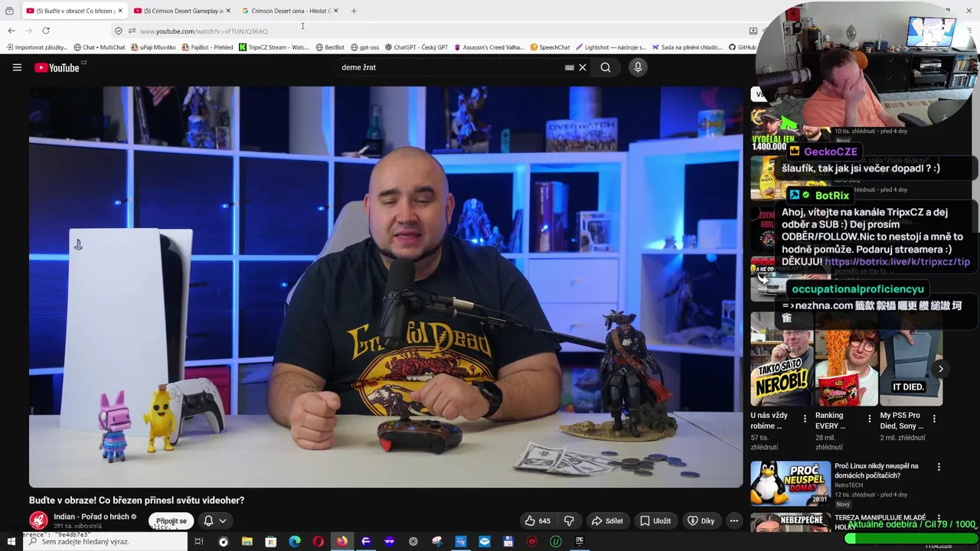Open the gpt-oss bookmark
Screen dimensions: 980x551
tap(364, 47)
